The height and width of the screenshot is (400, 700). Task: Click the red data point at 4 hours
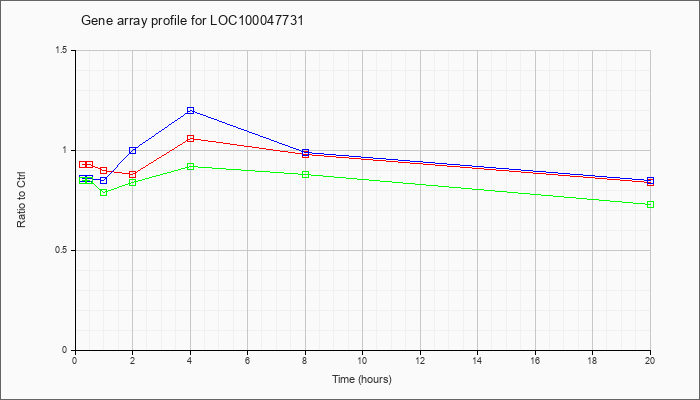pyautogui.click(x=190, y=138)
